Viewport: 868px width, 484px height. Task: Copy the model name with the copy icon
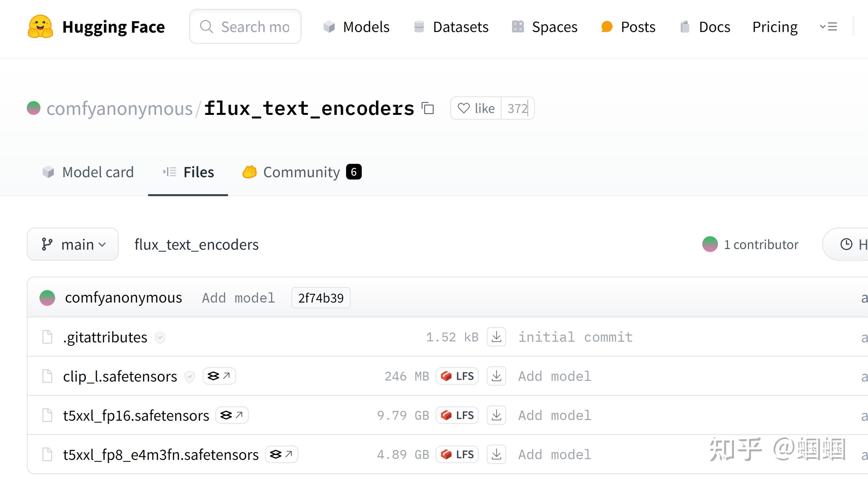point(428,109)
